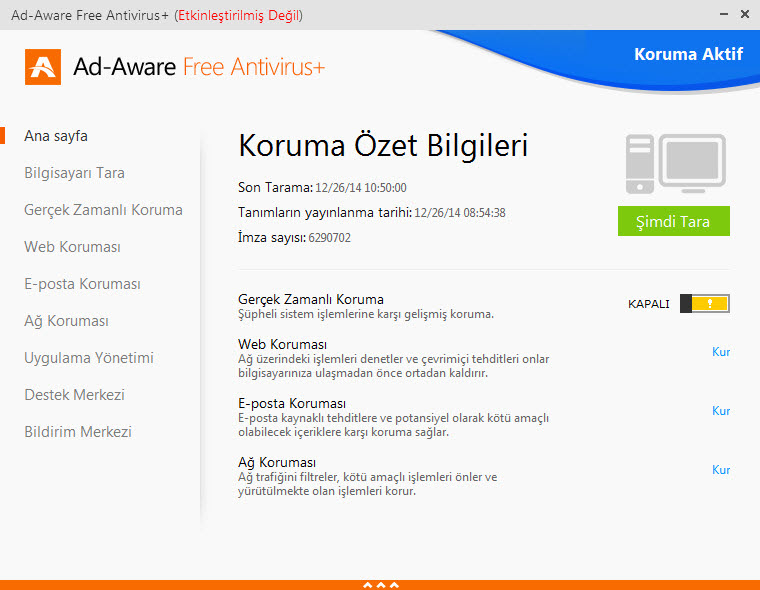Viewport: 760px width, 590px height.
Task: Select Gerçek Zamanlı Koruma in the sidebar
Action: click(x=103, y=210)
